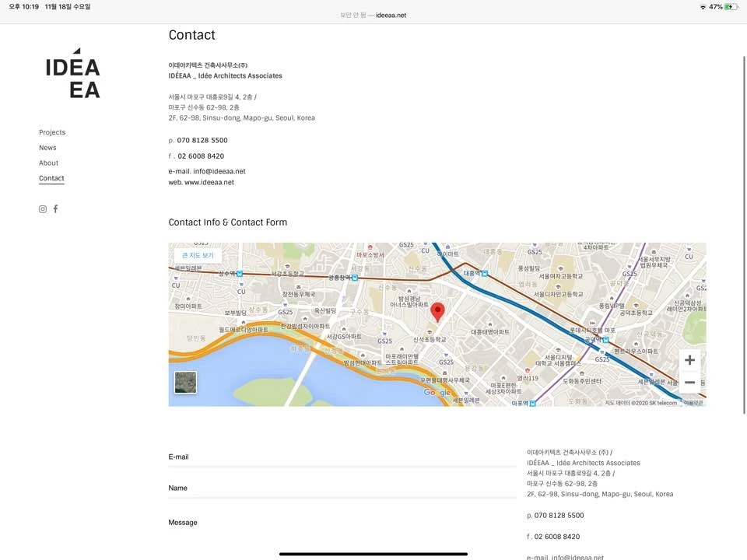Click the red map location pin
The height and width of the screenshot is (560, 747).
coord(437,312)
